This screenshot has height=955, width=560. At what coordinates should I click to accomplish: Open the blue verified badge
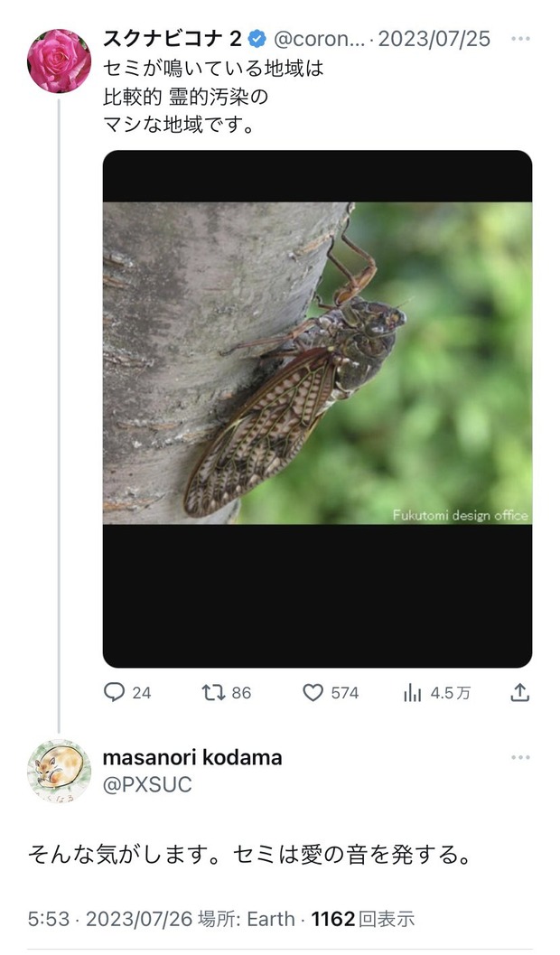[x=257, y=39]
